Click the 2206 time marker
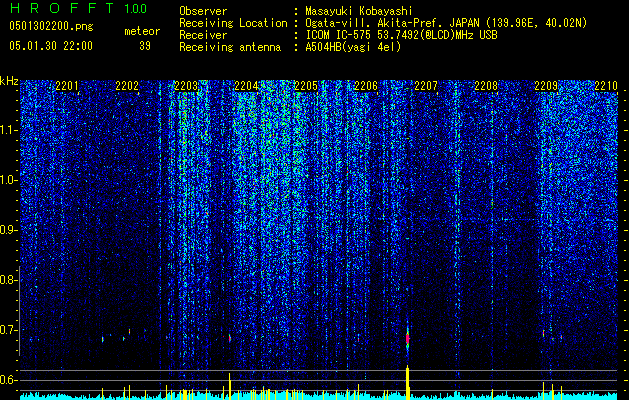Image resolution: width=629 pixels, height=400 pixels. click(366, 86)
